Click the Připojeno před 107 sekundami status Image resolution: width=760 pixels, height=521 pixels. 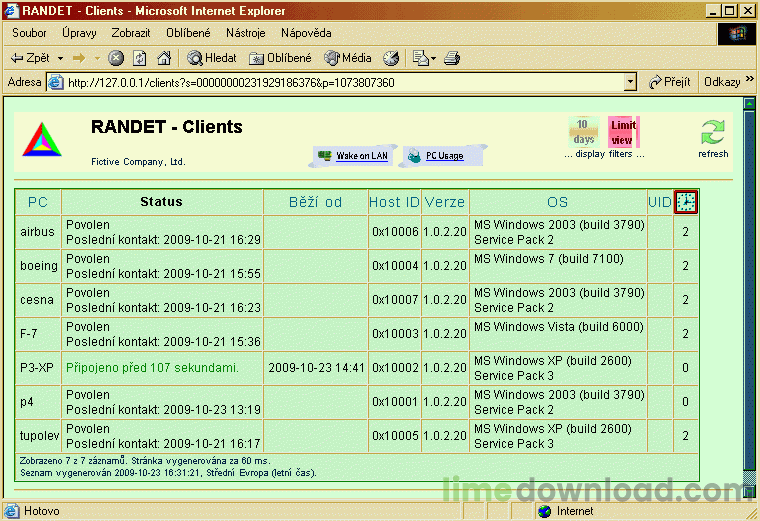click(x=152, y=367)
